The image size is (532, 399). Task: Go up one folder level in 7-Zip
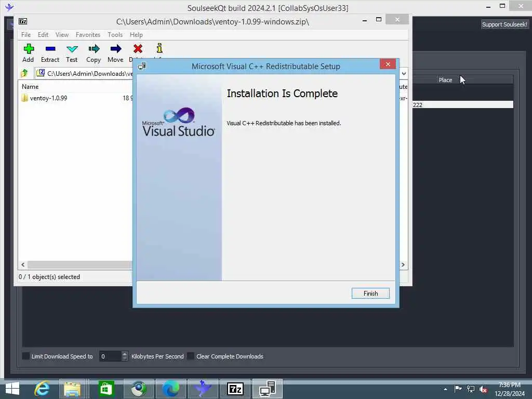(x=25, y=73)
